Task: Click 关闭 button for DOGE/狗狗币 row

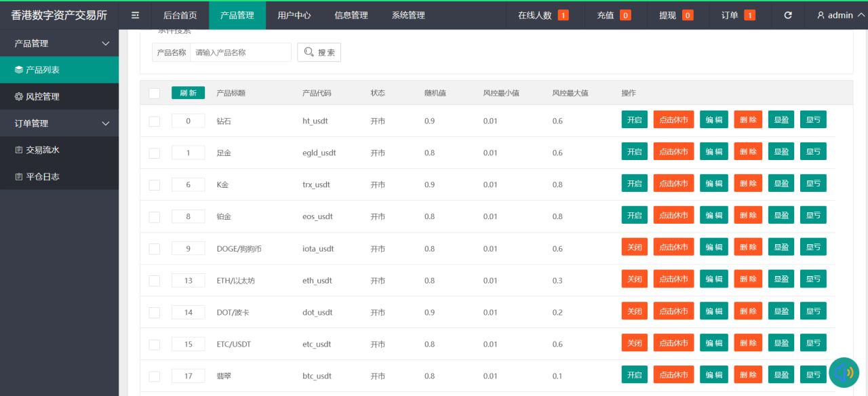Action: (634, 248)
